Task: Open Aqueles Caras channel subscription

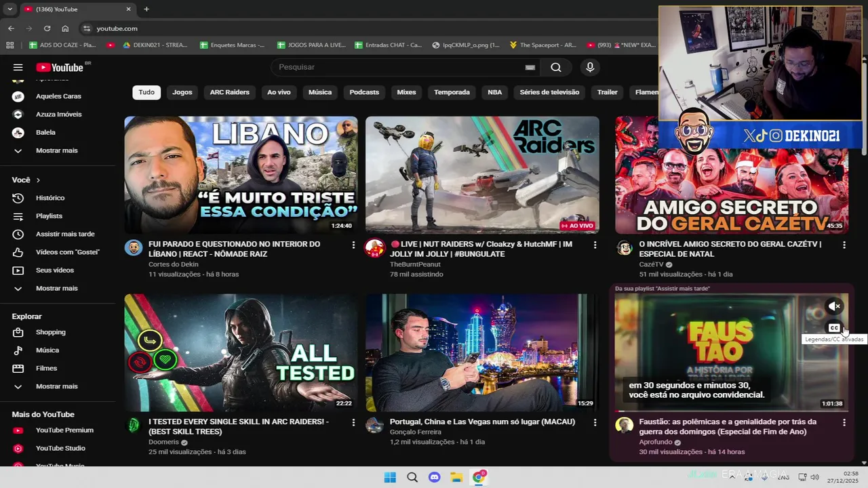Action: tap(58, 96)
